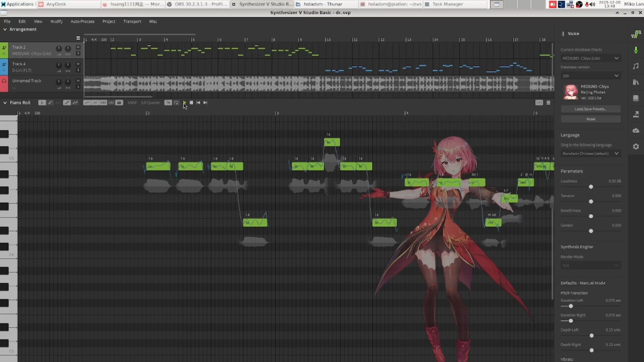Open the Library panel in the sidebar
The image size is (644, 362).
point(636,82)
